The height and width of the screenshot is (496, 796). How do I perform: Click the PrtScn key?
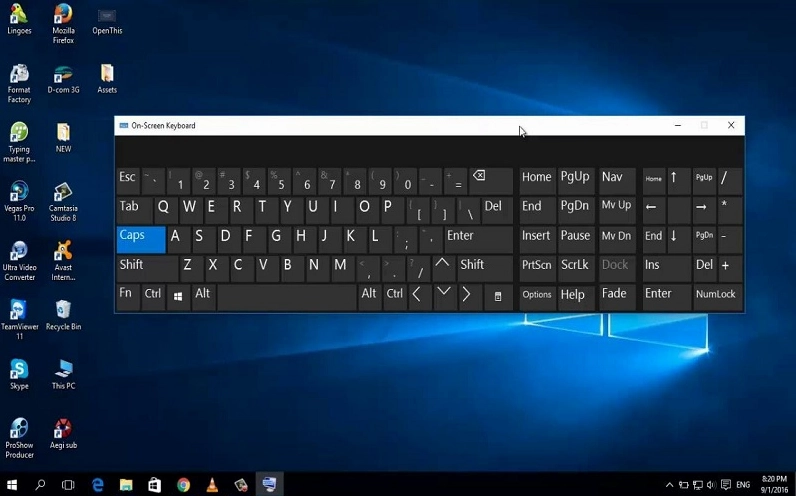pos(537,268)
